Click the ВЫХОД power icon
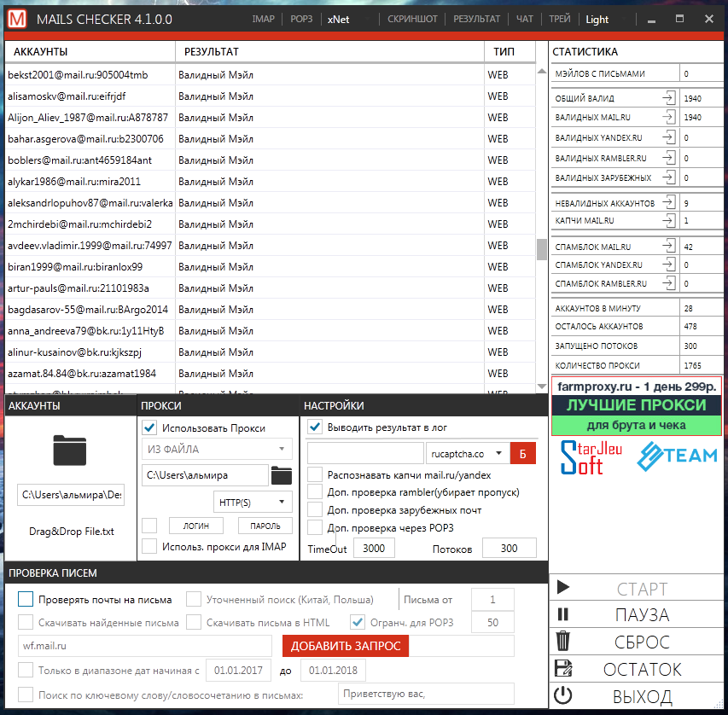Image resolution: width=728 pixels, height=715 pixels. [562, 696]
